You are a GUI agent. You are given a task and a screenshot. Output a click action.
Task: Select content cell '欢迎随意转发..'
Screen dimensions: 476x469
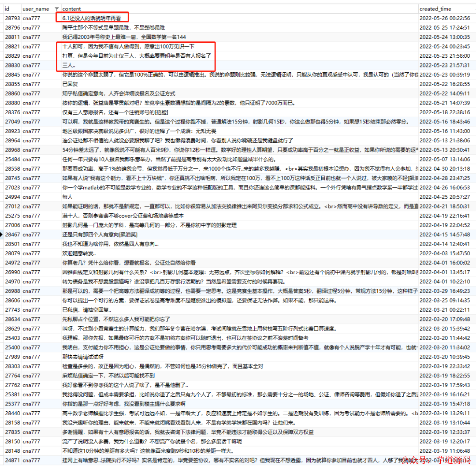pos(79,253)
